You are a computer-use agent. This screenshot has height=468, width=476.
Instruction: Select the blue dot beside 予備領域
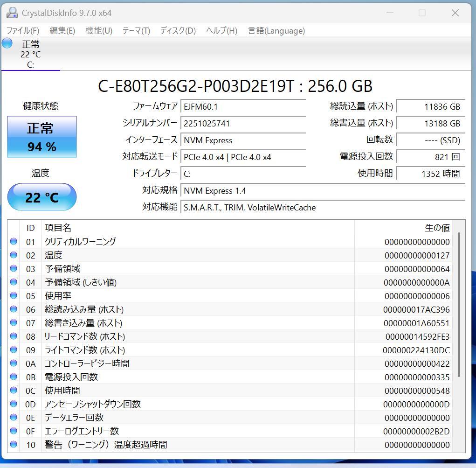tap(14, 269)
